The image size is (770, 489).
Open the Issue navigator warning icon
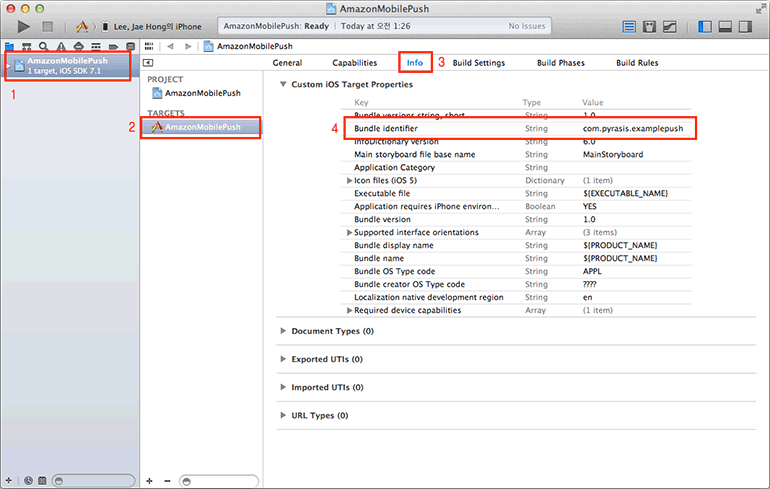click(x=60, y=46)
